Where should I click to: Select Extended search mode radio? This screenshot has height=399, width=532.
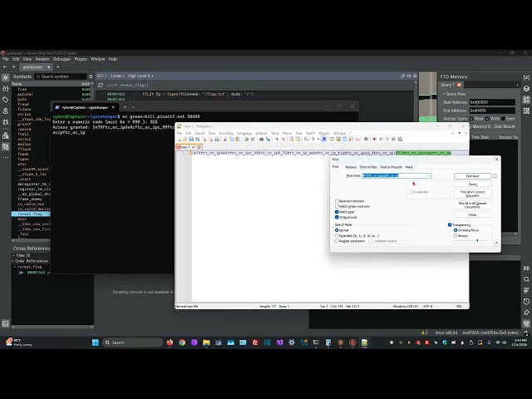click(337, 235)
